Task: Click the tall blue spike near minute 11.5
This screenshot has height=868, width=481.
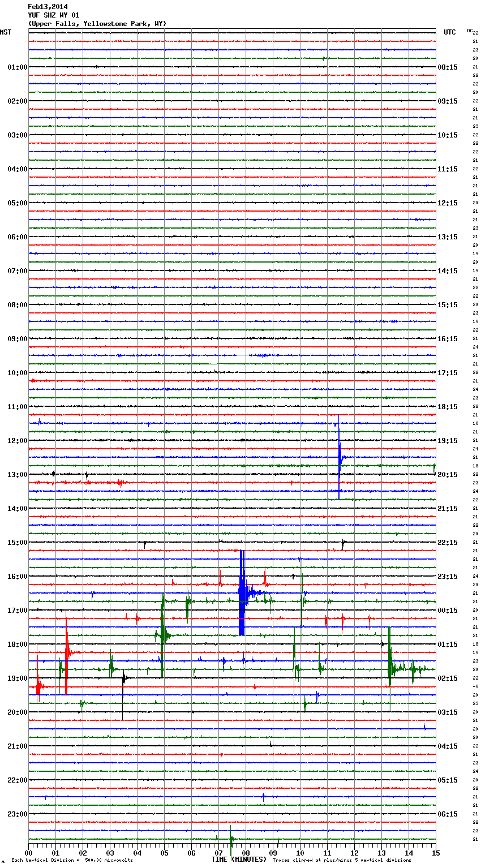Action: (339, 457)
